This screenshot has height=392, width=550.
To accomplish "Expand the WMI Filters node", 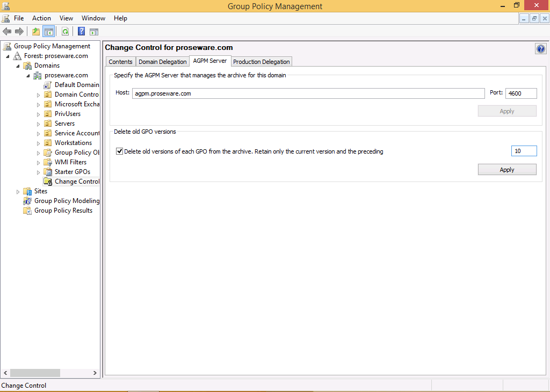I will [x=38, y=163].
